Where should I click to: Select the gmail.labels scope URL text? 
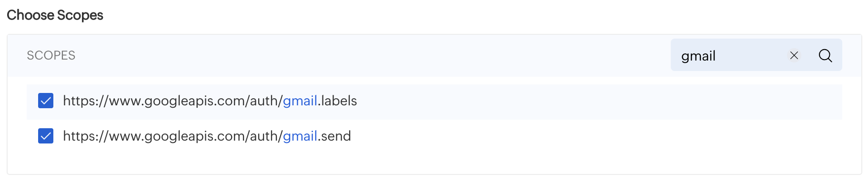pos(210,101)
